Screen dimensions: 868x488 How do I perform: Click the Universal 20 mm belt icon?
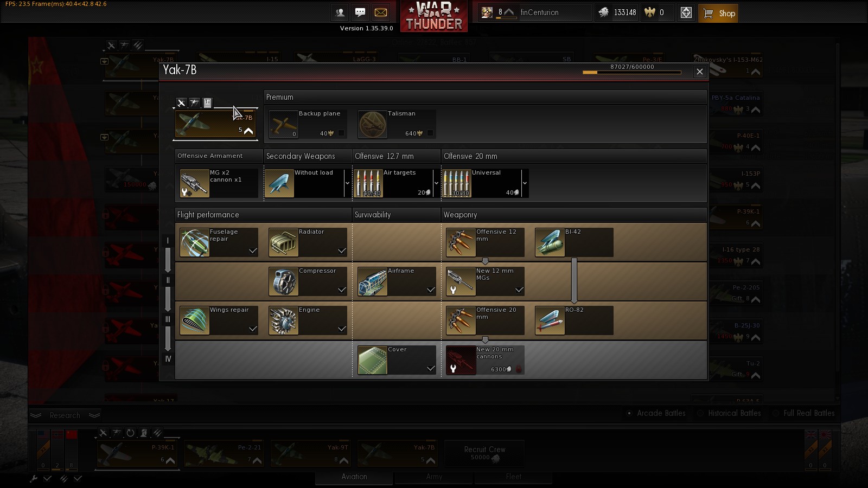[457, 183]
